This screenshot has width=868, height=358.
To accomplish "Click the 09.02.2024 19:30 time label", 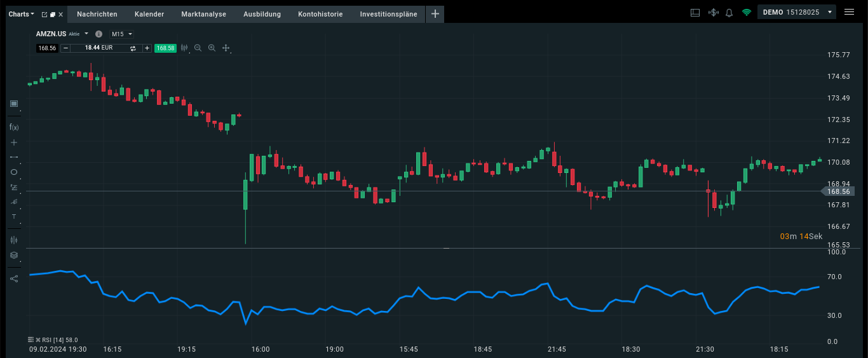I will pos(58,349).
